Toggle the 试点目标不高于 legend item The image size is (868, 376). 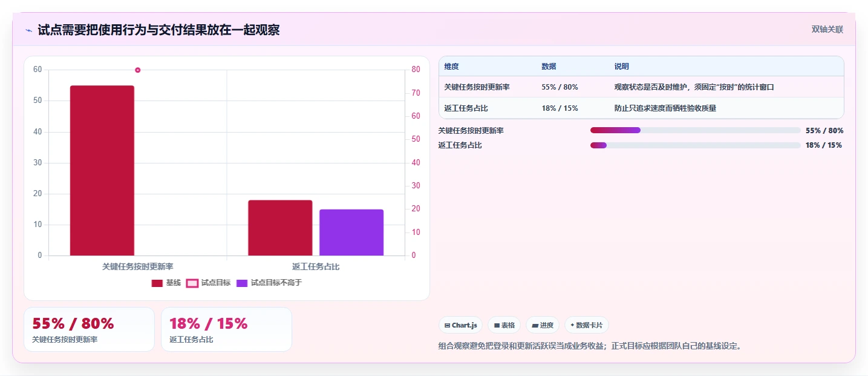point(269,283)
